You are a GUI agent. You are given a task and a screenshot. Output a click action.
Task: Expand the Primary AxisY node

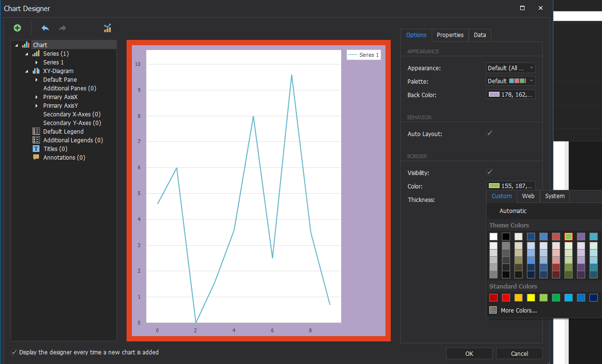pyautogui.click(x=37, y=105)
